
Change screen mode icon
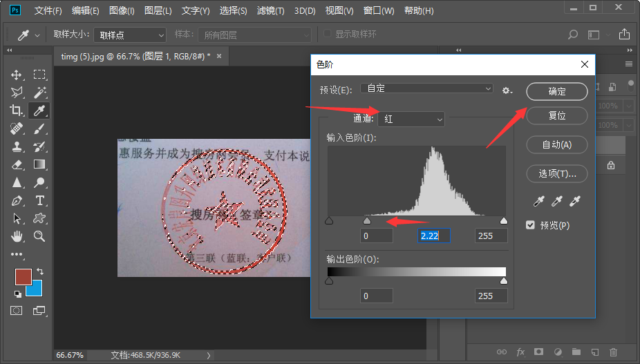[x=39, y=311]
